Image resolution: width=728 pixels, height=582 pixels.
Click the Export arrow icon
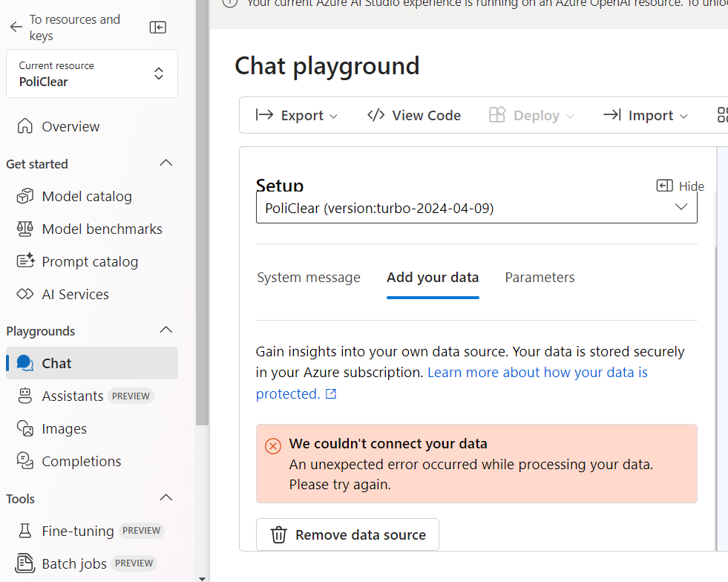click(265, 114)
